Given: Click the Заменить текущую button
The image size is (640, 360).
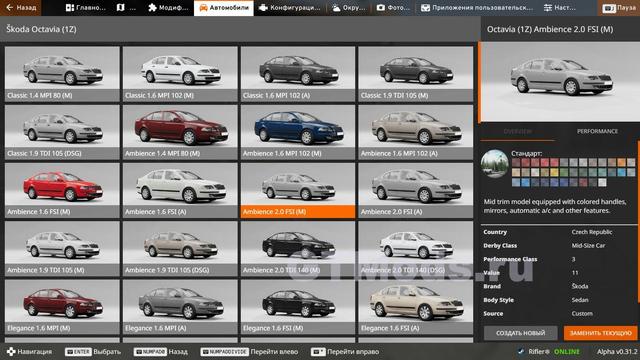Looking at the screenshot, I should (x=600, y=333).
